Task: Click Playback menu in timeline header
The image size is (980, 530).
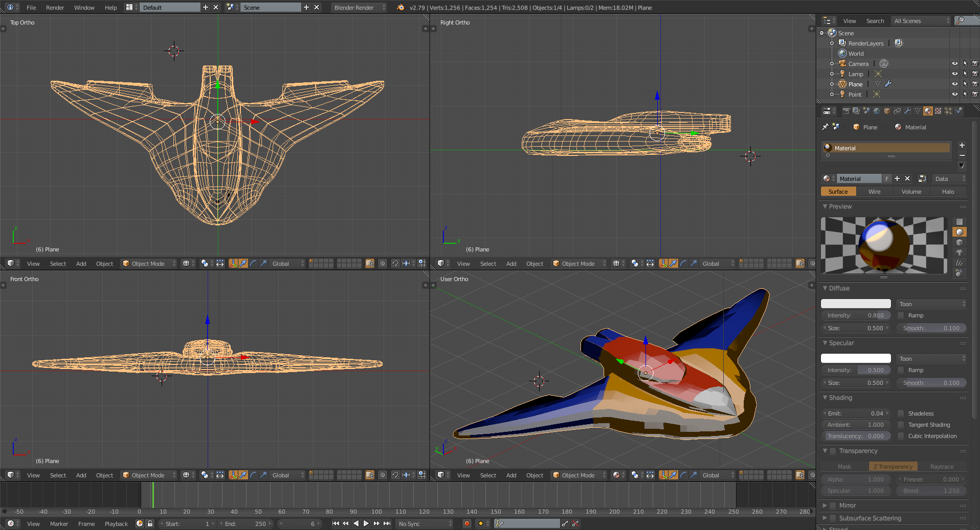Action: tap(116, 523)
